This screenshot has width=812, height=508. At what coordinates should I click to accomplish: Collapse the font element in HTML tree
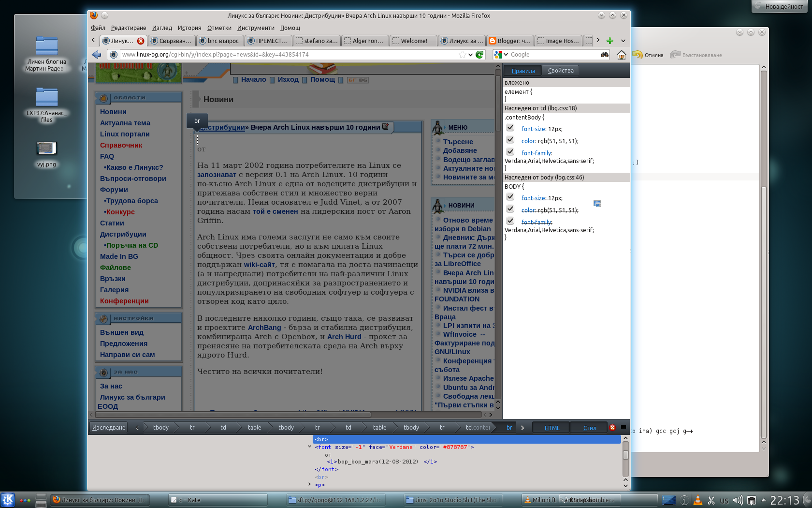tap(309, 447)
